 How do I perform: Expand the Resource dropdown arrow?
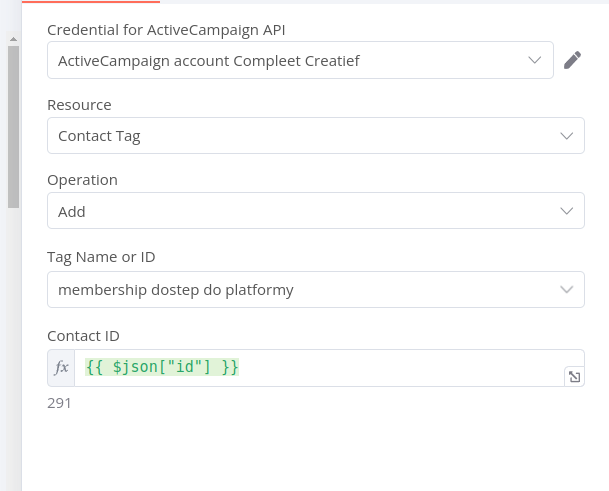coord(567,136)
